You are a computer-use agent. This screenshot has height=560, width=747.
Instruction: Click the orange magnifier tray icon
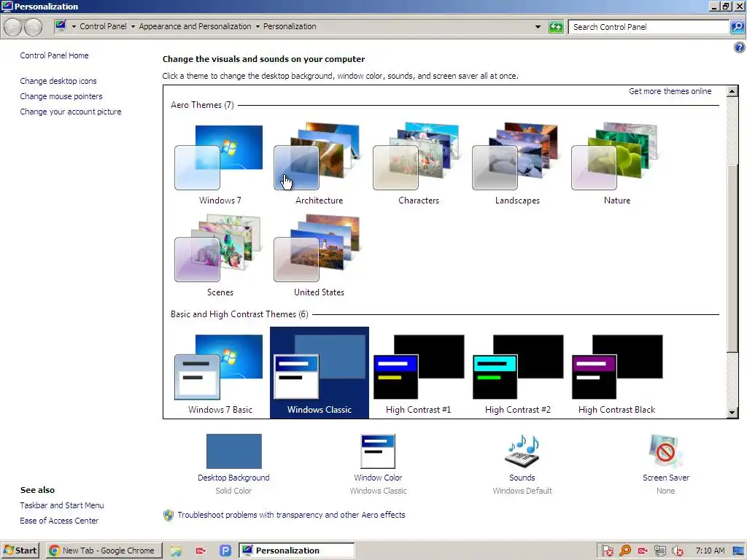[625, 551]
